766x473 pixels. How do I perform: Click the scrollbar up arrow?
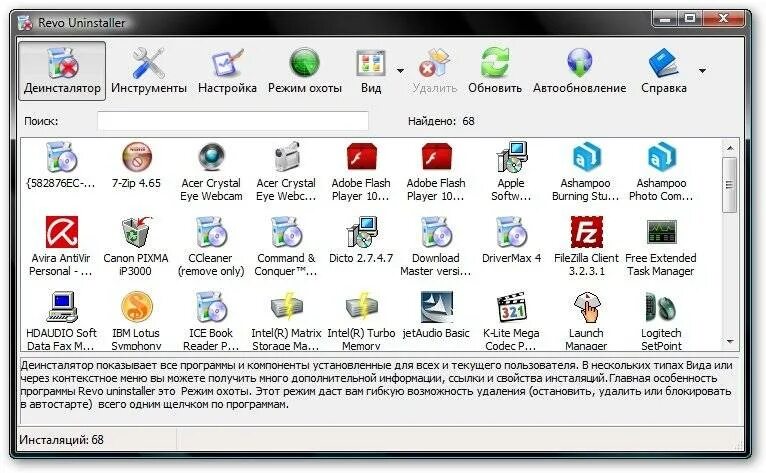pos(730,148)
